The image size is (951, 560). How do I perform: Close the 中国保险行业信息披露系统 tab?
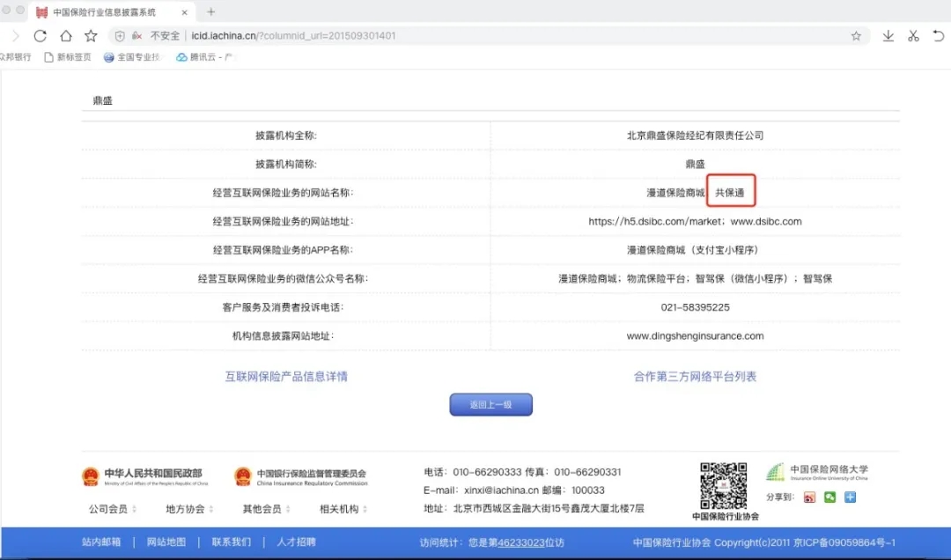point(184,12)
